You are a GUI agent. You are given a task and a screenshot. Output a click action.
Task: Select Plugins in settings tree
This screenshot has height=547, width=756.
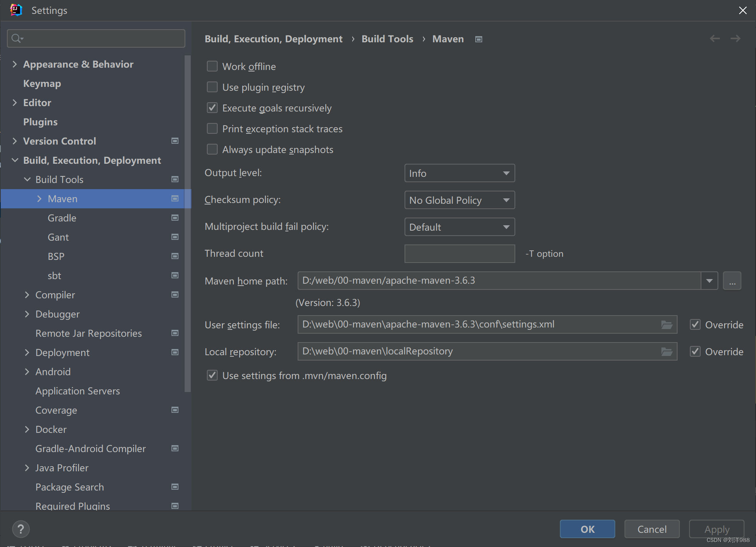click(40, 122)
